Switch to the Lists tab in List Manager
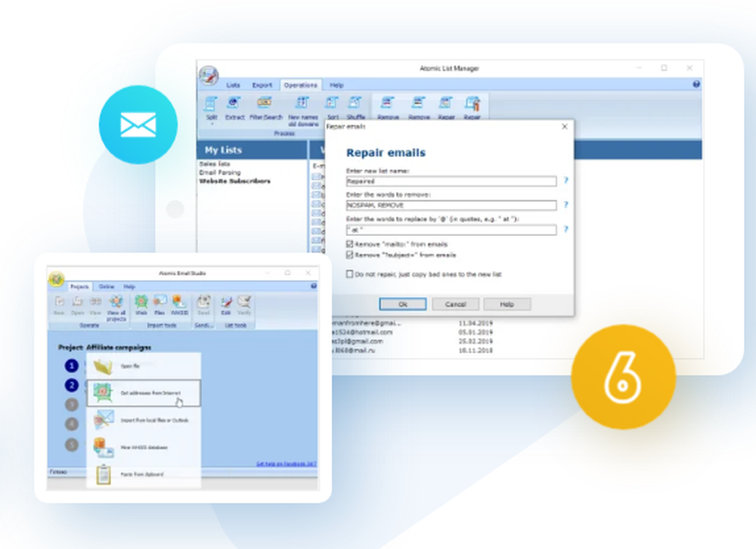The image size is (756, 549). click(x=233, y=85)
